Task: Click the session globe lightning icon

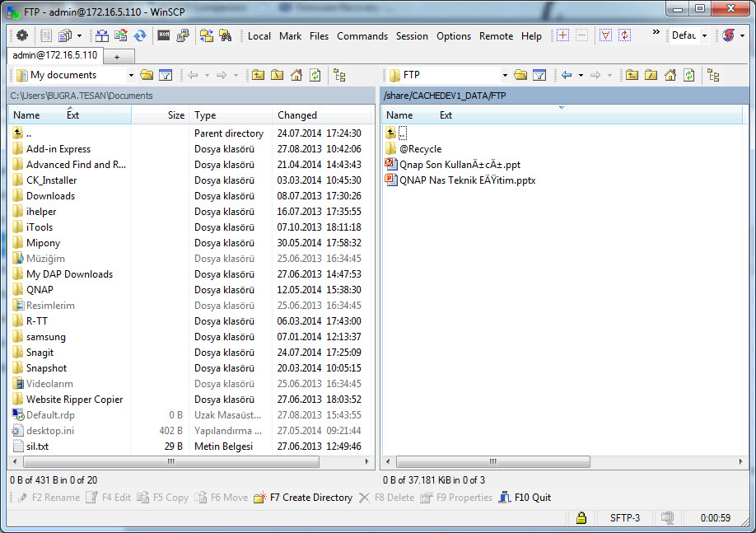Action: pos(729,35)
